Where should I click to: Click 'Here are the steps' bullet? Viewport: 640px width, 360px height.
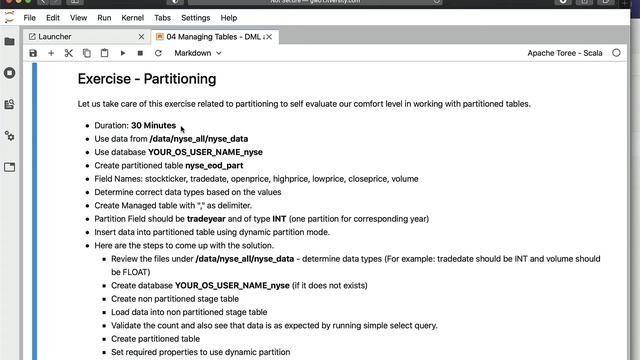[184, 245]
